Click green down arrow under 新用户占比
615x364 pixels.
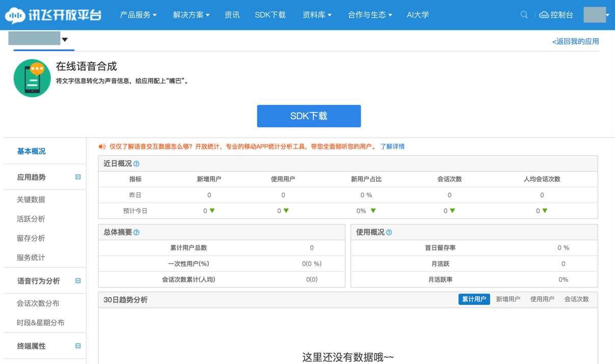(373, 211)
